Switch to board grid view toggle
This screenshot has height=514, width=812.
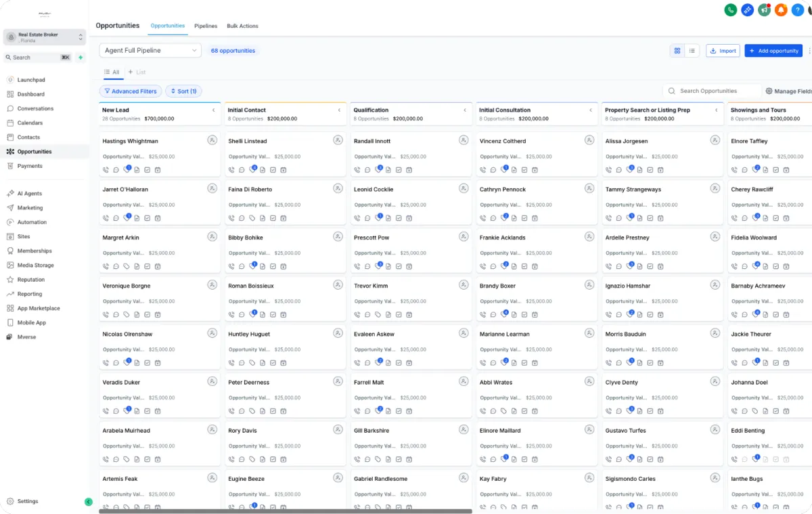pyautogui.click(x=677, y=51)
